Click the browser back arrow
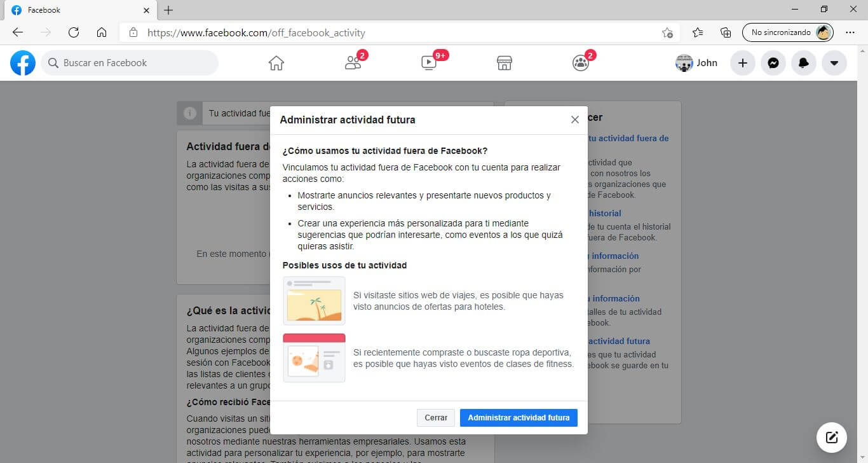 click(18, 32)
